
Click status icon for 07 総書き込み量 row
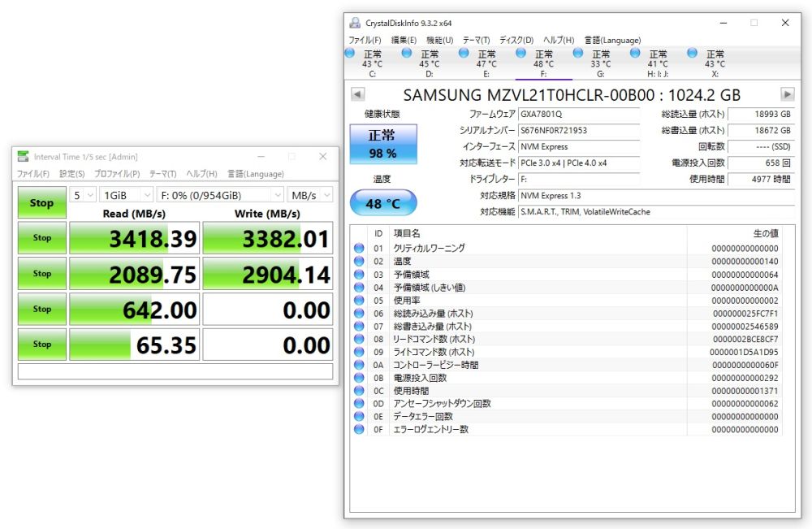[x=359, y=326]
